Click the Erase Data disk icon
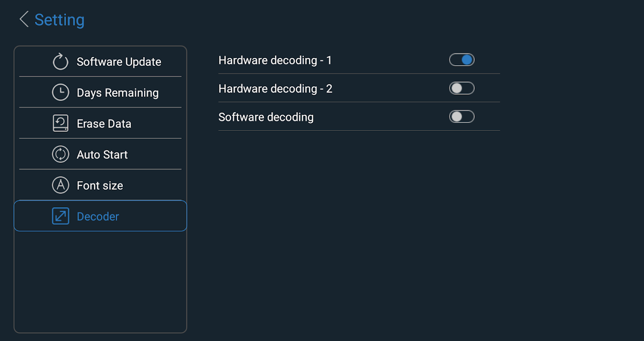Screen dimensions: 644x341 [x=61, y=123]
